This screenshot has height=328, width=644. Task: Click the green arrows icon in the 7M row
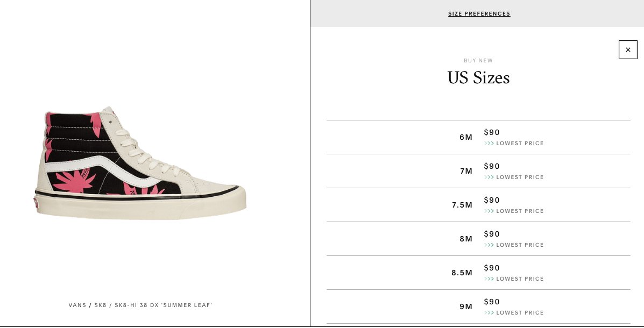click(x=489, y=177)
